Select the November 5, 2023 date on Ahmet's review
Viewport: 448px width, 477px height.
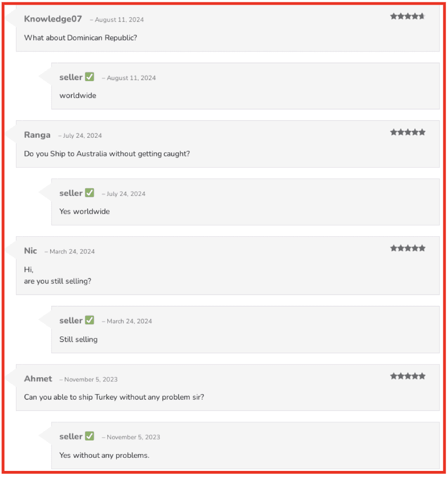coord(90,380)
